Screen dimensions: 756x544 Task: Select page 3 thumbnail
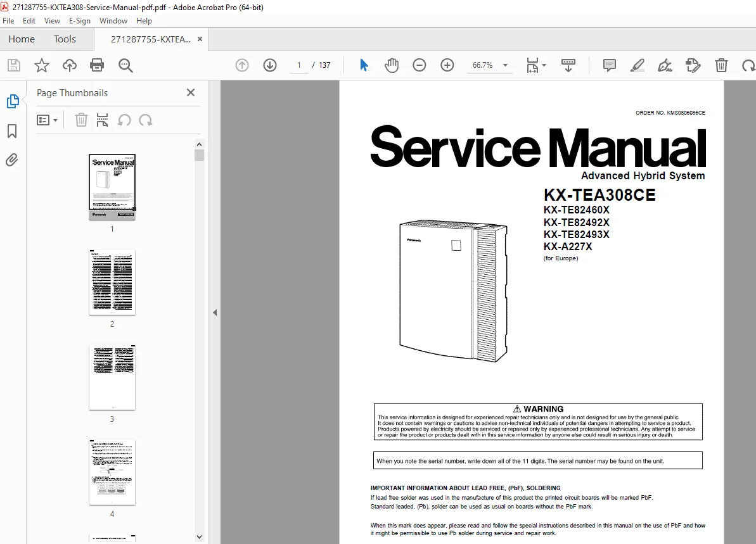pyautogui.click(x=112, y=377)
